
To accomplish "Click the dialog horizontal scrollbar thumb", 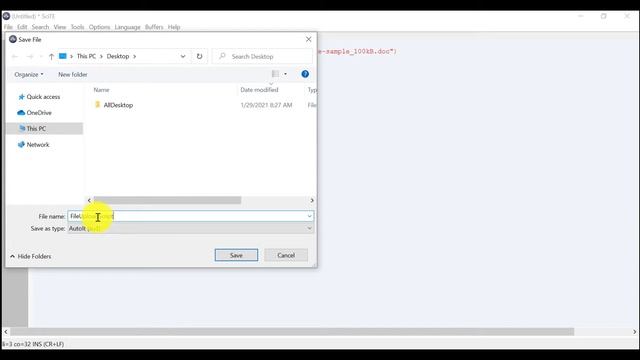I will [167, 200].
